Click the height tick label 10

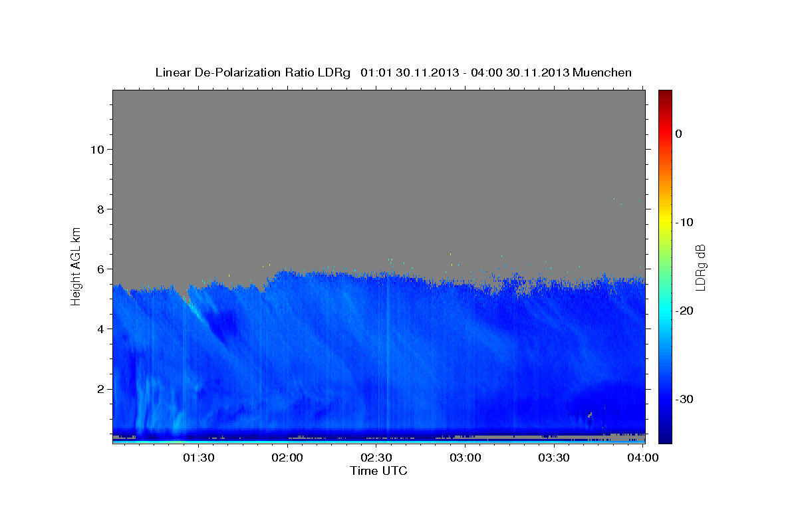coord(96,149)
